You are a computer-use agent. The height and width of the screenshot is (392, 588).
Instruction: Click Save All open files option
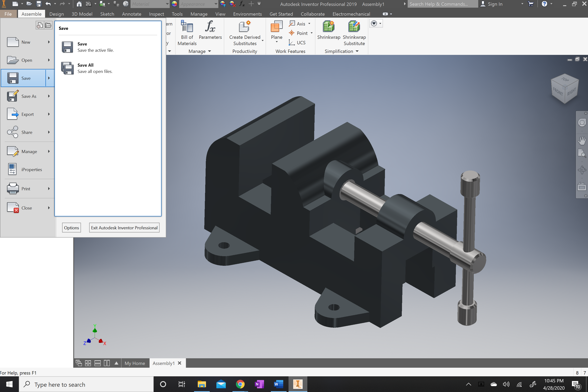(x=108, y=68)
